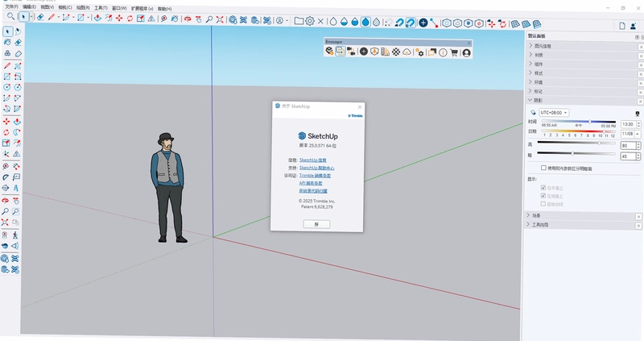The height and width of the screenshot is (341, 644).
Task: Click the Enscape account profile icon
Action: point(467,53)
